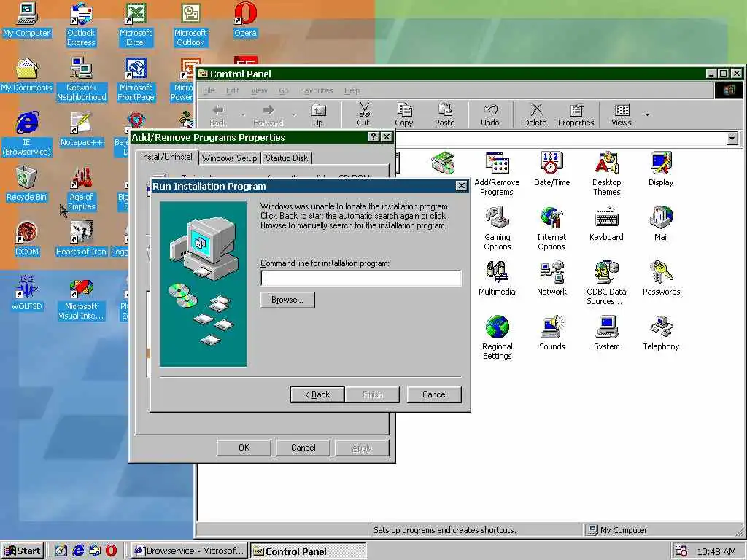
Task: Click the Back button in installation wizard
Action: [317, 394]
